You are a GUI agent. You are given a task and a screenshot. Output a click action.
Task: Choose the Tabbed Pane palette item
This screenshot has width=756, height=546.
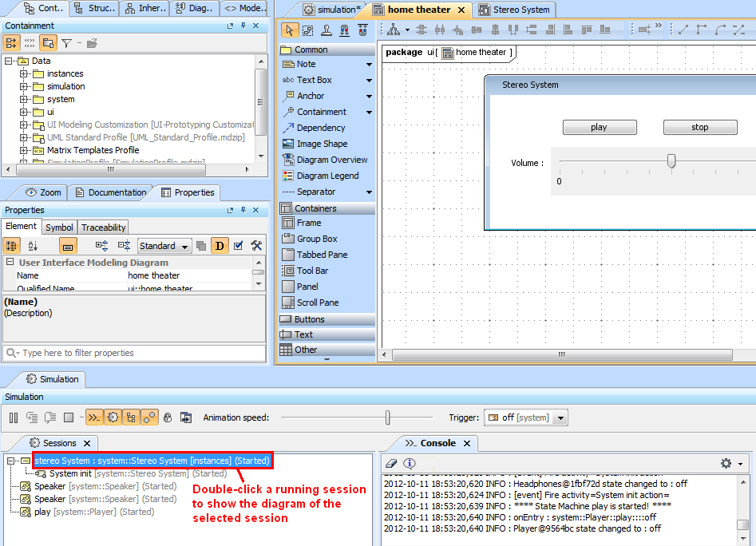[x=322, y=255]
